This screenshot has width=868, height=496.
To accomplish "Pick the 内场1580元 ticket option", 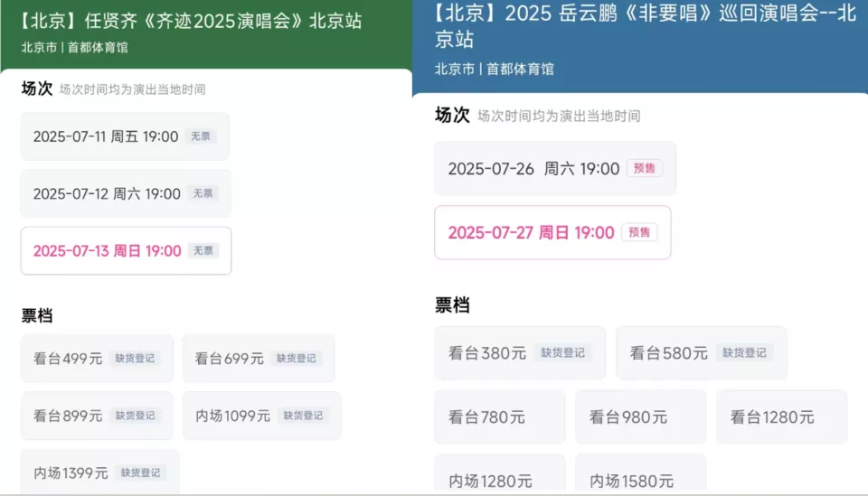I will point(640,479).
